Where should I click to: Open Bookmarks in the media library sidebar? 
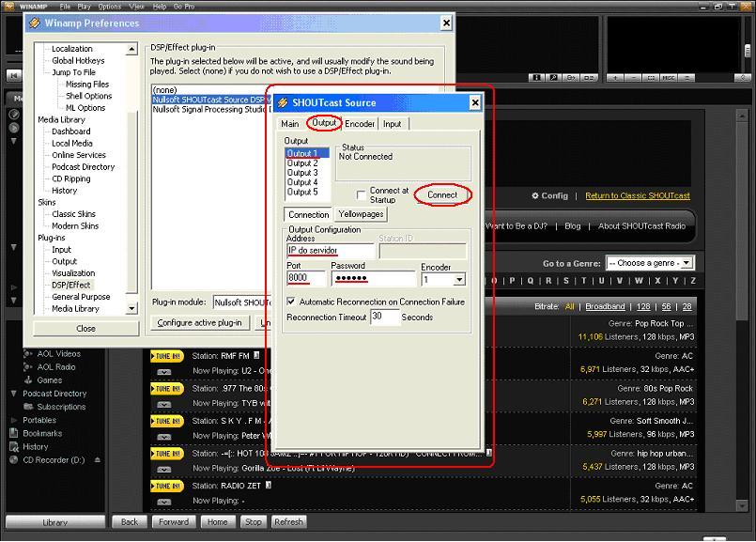click(x=42, y=434)
